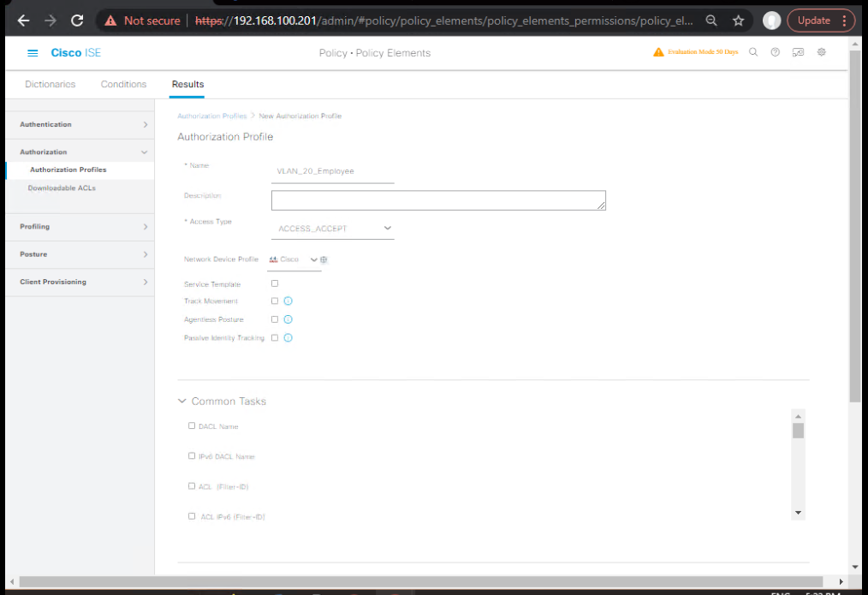
Task: Switch to the Dictionaries tab
Action: 51,84
